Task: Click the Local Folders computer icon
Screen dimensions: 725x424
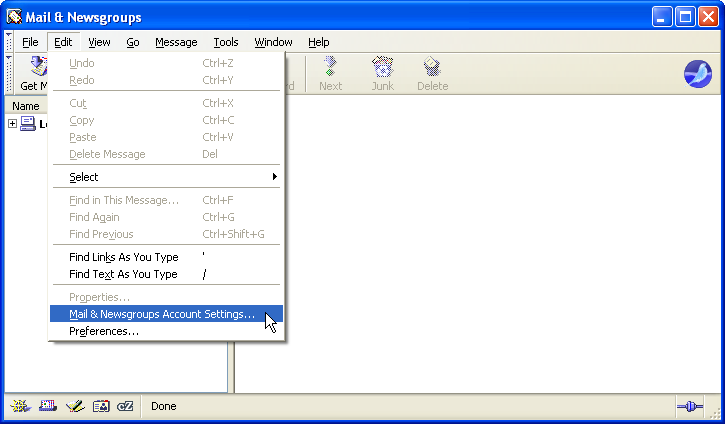Action: (28, 123)
